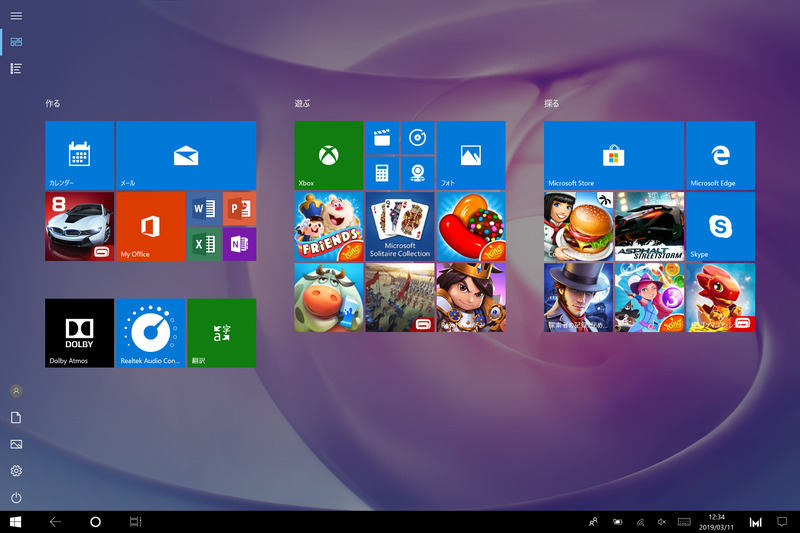Open the Microsoft Store tile

pos(614,155)
